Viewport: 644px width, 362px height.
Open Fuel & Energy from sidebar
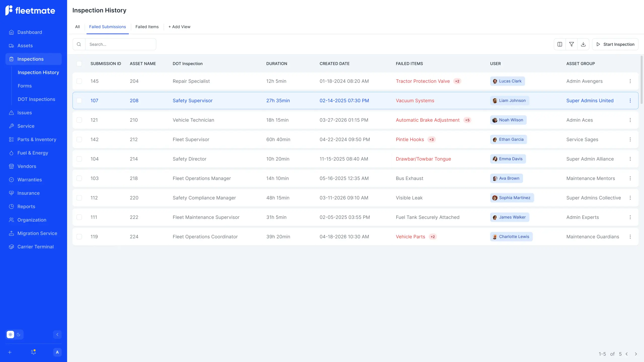(32, 153)
